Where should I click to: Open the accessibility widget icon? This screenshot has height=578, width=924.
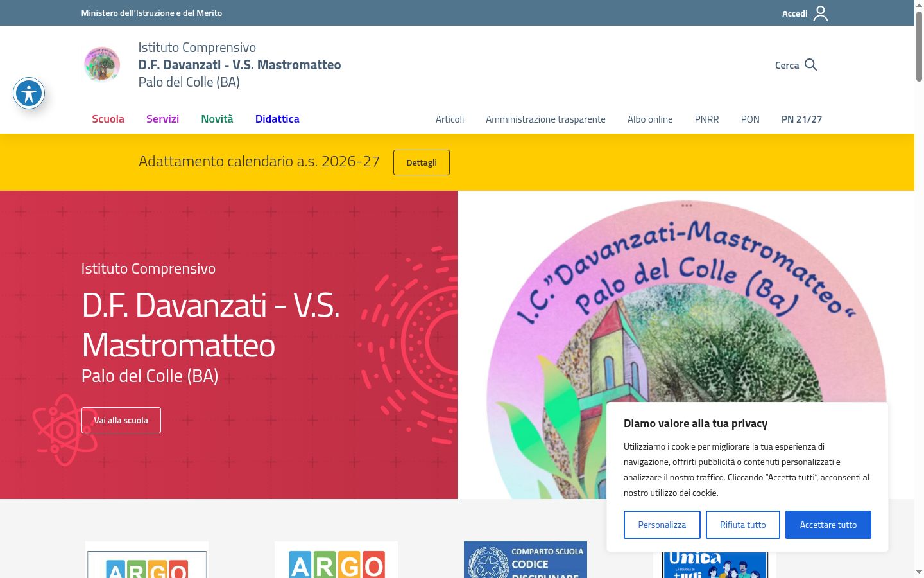tap(29, 94)
